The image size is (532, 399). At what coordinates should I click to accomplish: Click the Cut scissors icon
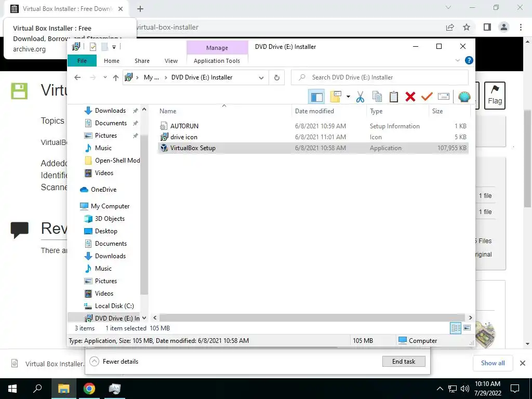360,97
